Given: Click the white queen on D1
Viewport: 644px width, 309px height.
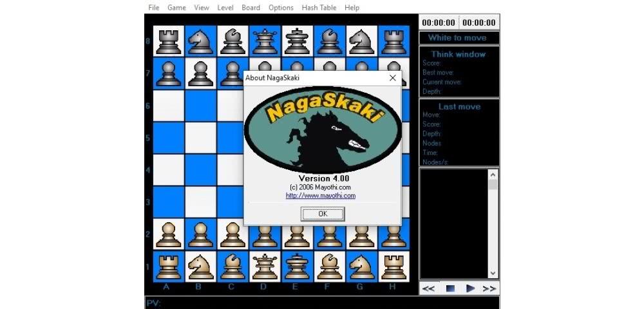Looking at the screenshot, I should 265,265.
